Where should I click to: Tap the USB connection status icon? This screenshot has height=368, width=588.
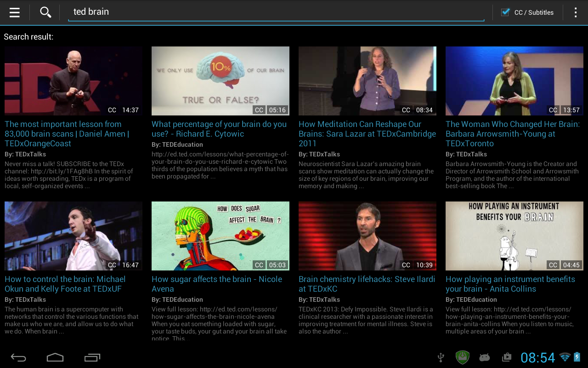click(x=441, y=357)
